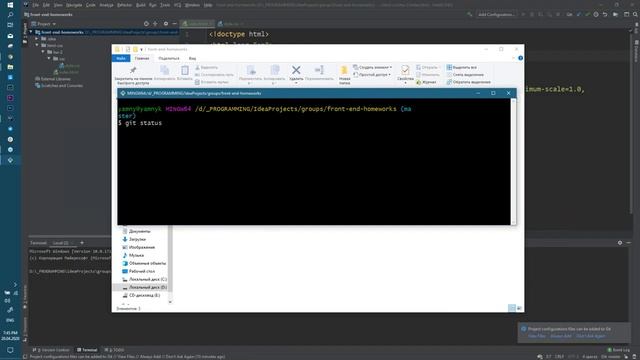Click the Explorer help question icon

tap(520, 58)
